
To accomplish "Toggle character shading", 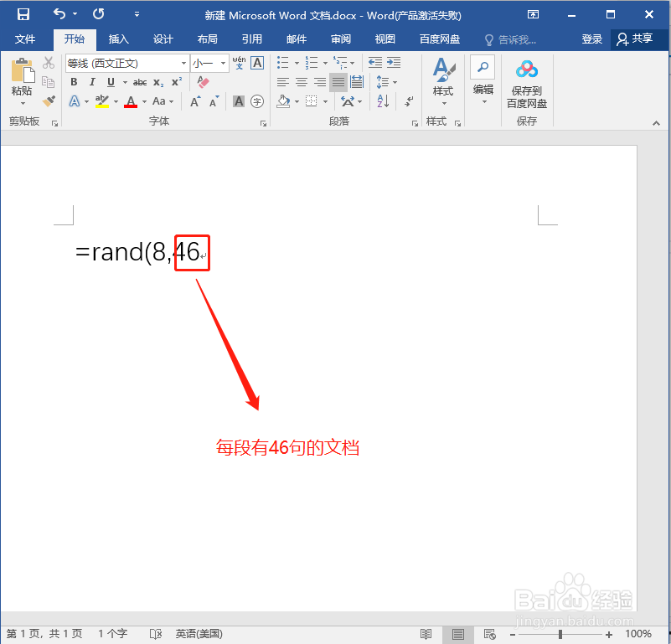I will pos(239,101).
